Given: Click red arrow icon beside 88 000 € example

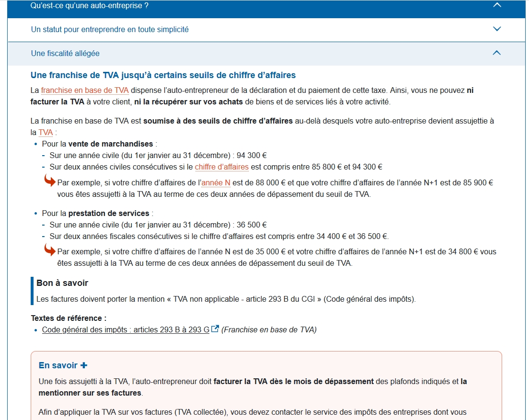Looking at the screenshot, I should 50,181.
